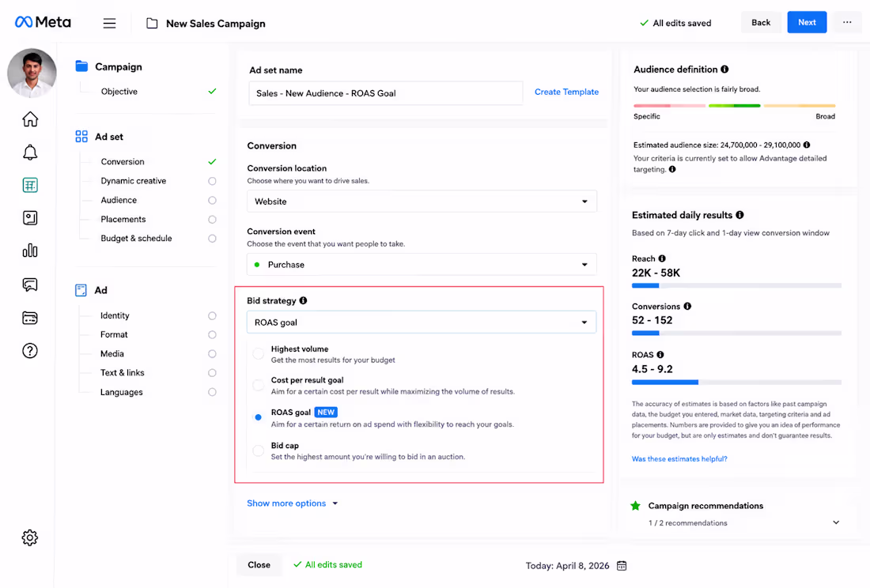Click Was these estimates helpful link
The height and width of the screenshot is (588, 870).
point(679,459)
